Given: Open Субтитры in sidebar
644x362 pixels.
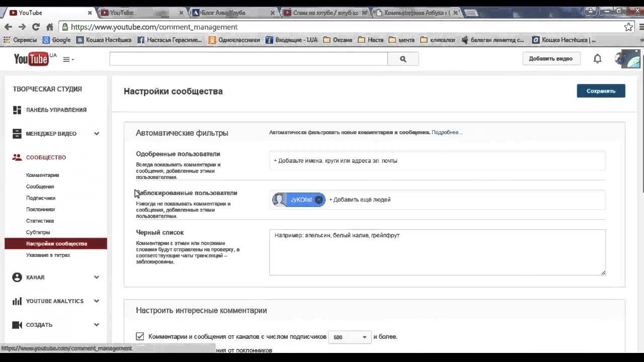Looking at the screenshot, I should [x=38, y=232].
